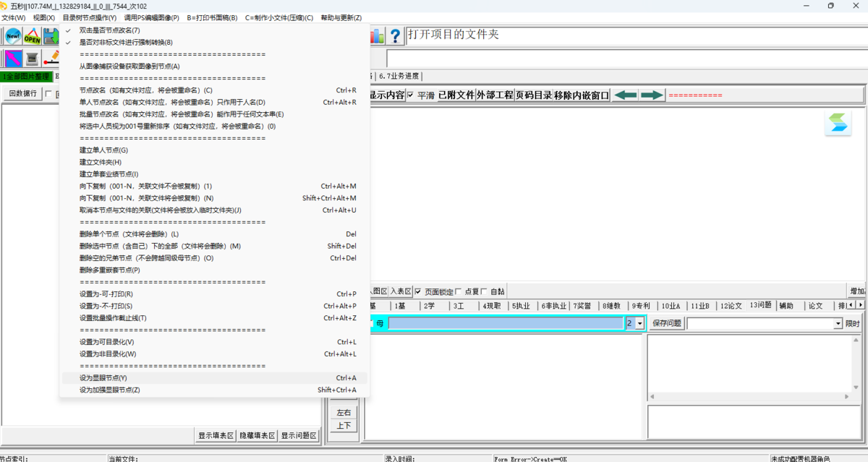
Task: Click the 回数据行 button
Action: coord(22,93)
